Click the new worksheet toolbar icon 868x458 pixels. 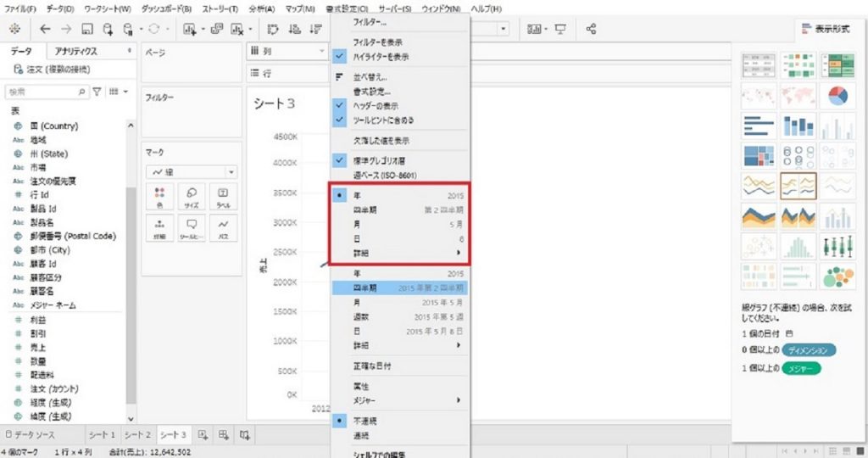(x=190, y=29)
